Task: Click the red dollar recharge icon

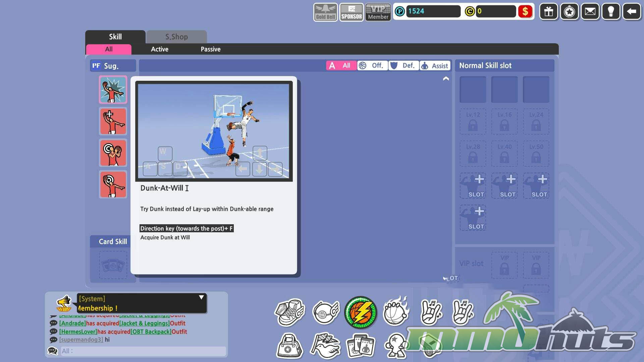Action: tap(525, 11)
